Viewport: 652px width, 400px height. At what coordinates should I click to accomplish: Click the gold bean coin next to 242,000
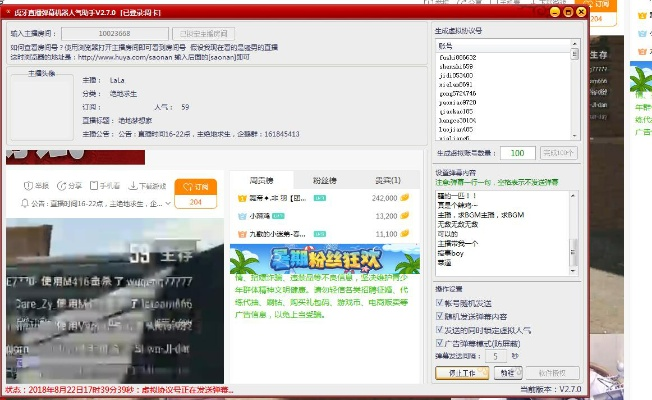pos(405,198)
